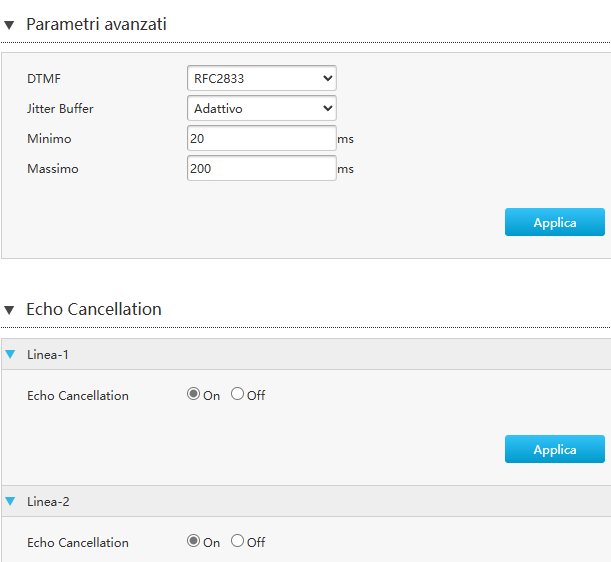Select Off for Linea-2 Echo Cancellation
The height and width of the screenshot is (562, 611).
(x=237, y=541)
